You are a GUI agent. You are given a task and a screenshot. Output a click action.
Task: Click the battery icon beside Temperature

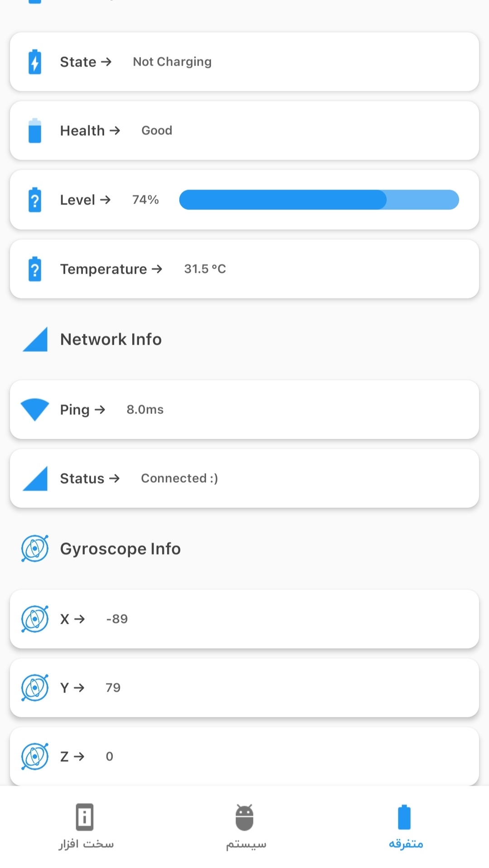tap(35, 269)
